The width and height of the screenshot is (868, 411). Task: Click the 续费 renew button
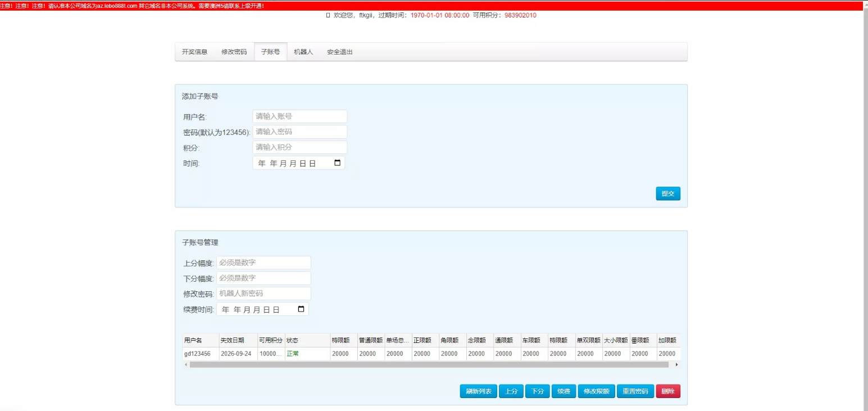tap(563, 391)
